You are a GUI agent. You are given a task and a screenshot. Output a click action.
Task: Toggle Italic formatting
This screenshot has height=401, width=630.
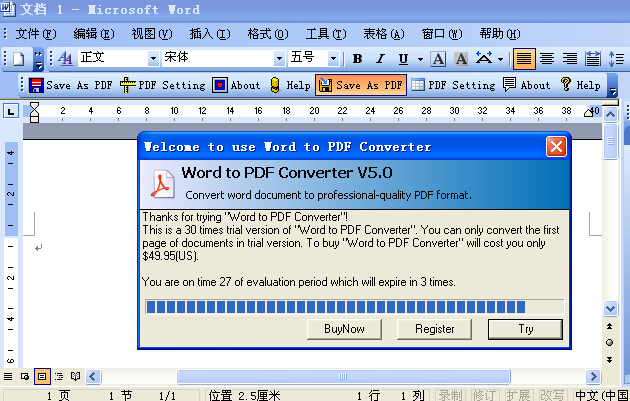point(380,59)
